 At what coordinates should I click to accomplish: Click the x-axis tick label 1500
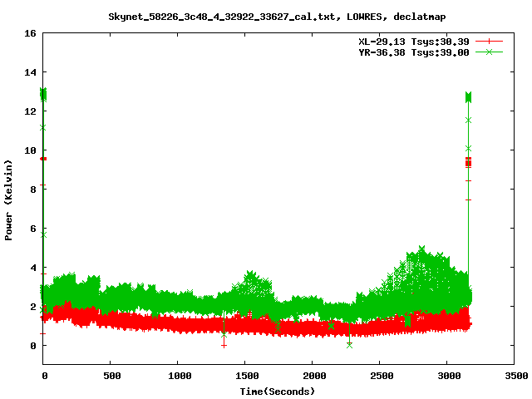click(247, 376)
